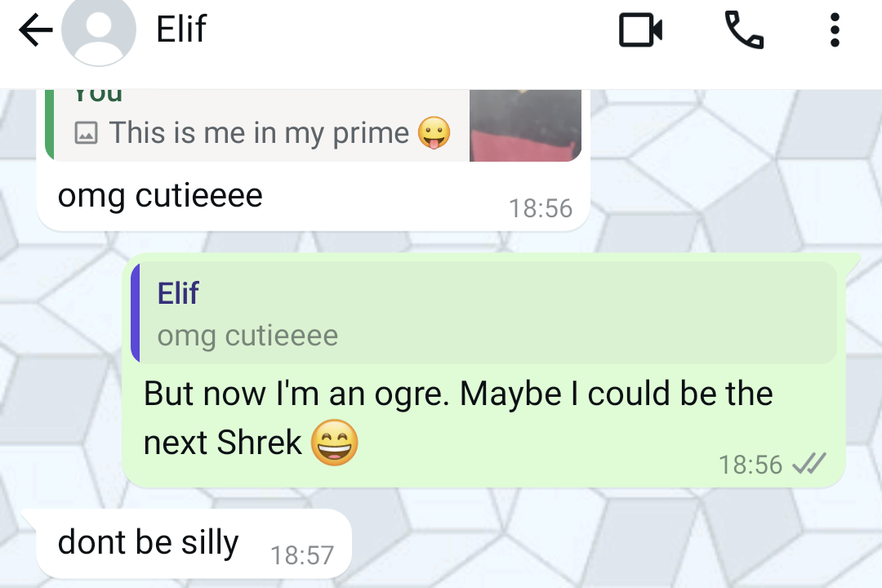Start a voice call with Elif
The image size is (882, 588).
pyautogui.click(x=745, y=29)
